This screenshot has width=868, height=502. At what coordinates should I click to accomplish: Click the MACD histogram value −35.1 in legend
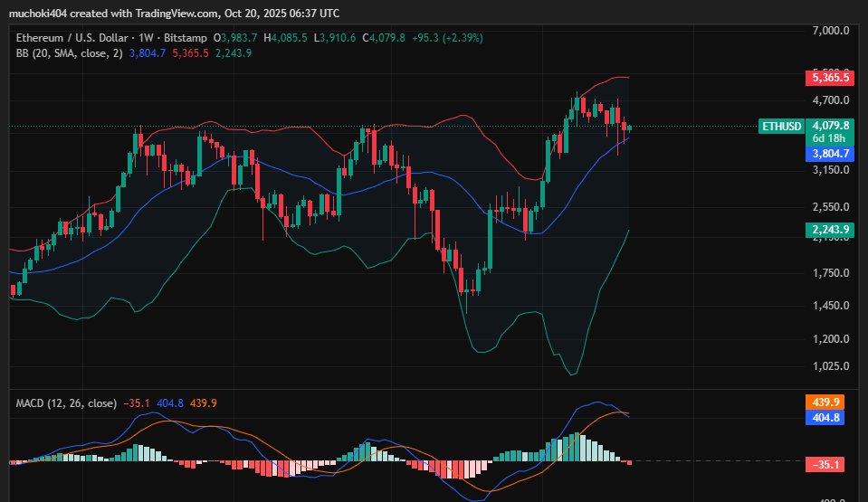point(136,403)
